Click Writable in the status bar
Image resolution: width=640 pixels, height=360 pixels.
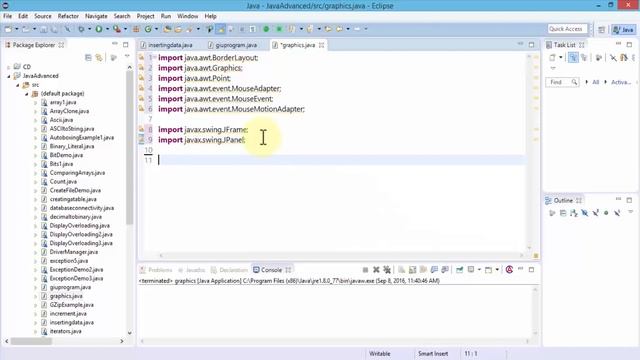point(380,353)
